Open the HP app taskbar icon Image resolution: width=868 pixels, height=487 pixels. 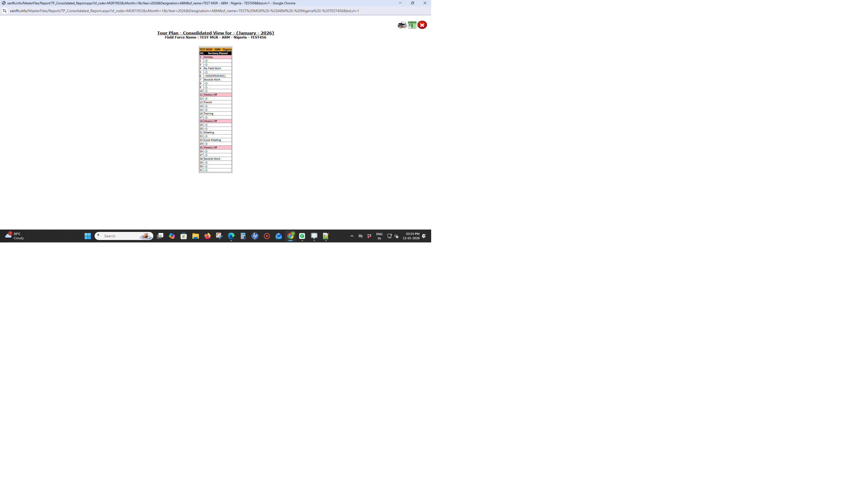point(255,236)
